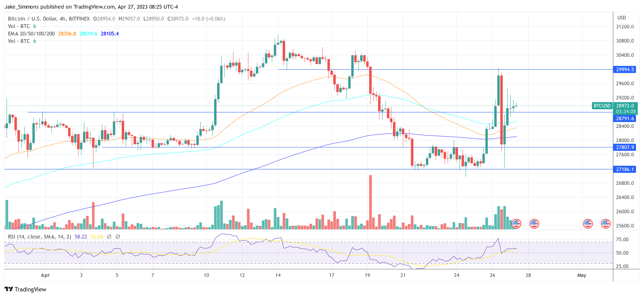Click the third US flag event marker from the left

tap(588, 223)
